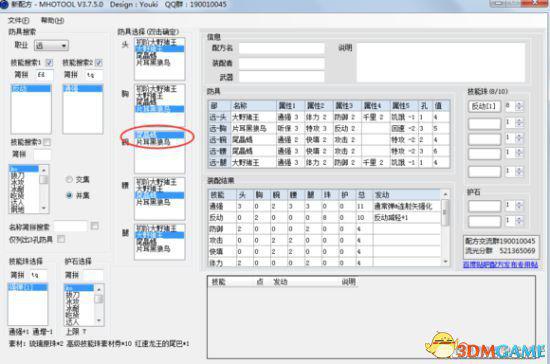The image size is (550, 364).
Task: Select the 并集 radio button
Action: 69,195
